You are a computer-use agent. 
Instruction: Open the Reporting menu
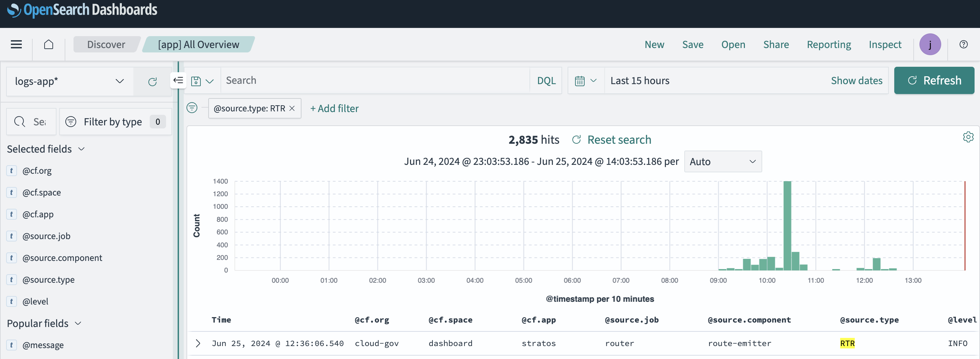829,45
